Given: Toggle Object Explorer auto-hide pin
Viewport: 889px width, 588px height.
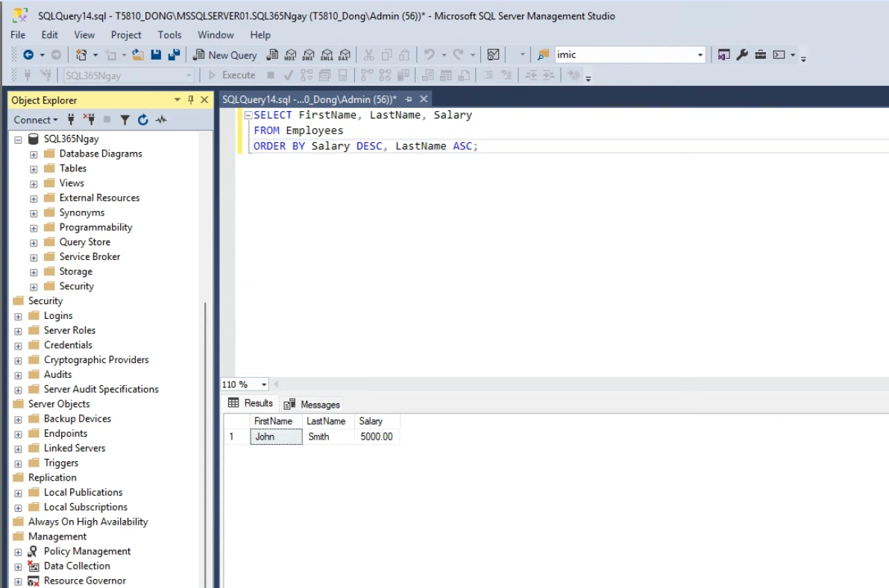Looking at the screenshot, I should (x=191, y=101).
